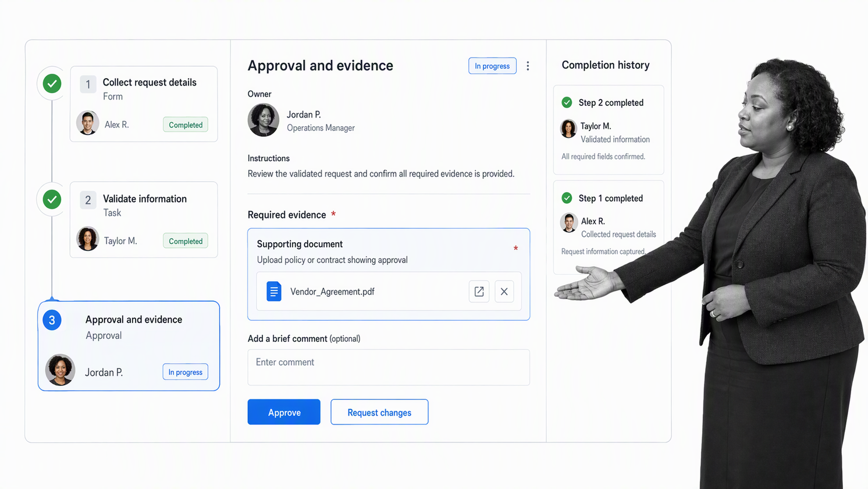Click the In progress badge for Jordan P.
The width and height of the screenshot is (868, 489).
click(x=186, y=372)
